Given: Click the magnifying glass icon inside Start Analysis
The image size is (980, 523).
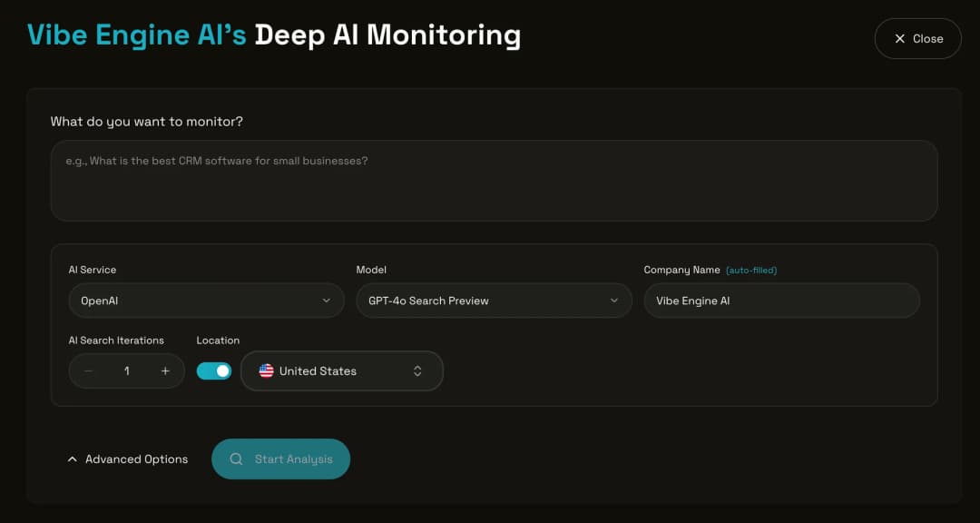Looking at the screenshot, I should click(236, 459).
